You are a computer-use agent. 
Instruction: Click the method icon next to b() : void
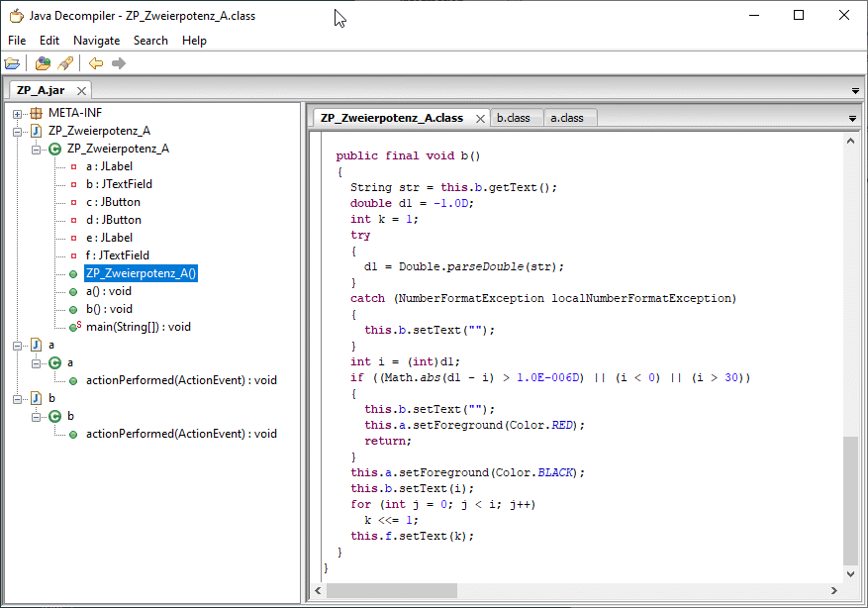[73, 310]
